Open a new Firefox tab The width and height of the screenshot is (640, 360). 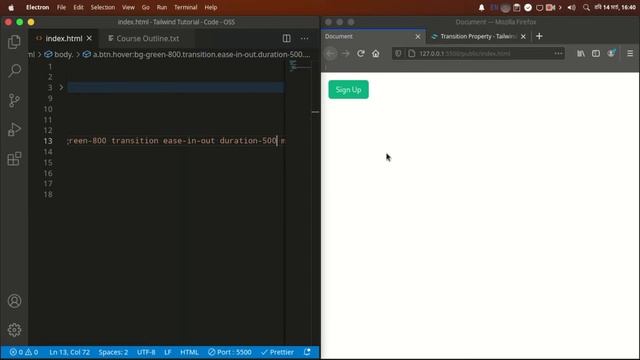(539, 36)
